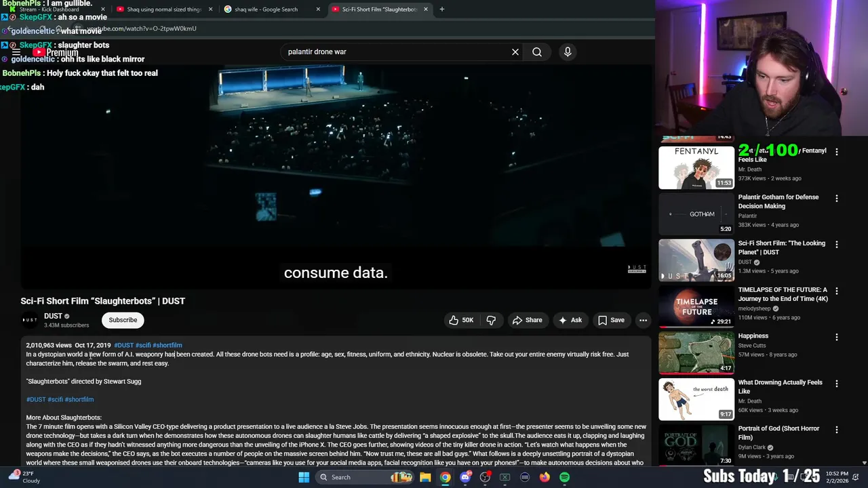Open What Drowning Actually Feels Like thumbnail
The height and width of the screenshot is (488, 868).
coord(696,399)
